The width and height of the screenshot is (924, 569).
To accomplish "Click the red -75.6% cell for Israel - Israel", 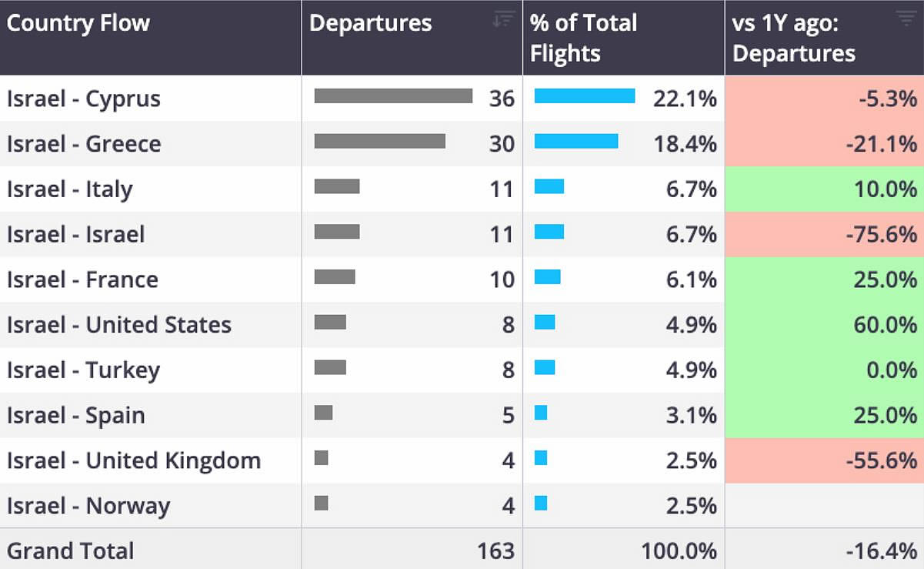I will [824, 234].
